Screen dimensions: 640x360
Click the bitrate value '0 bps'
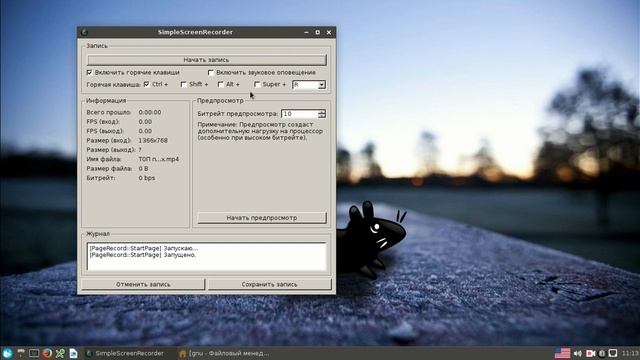tap(147, 178)
